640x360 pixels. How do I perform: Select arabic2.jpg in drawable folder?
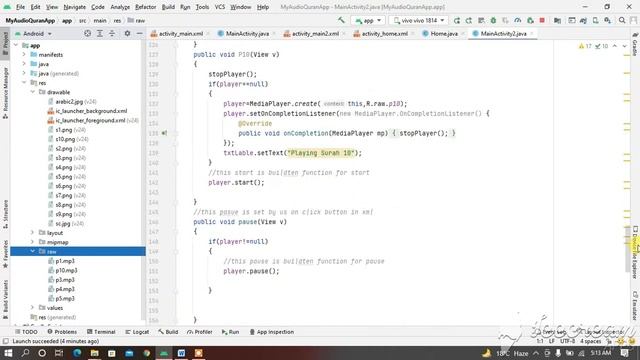[69, 101]
